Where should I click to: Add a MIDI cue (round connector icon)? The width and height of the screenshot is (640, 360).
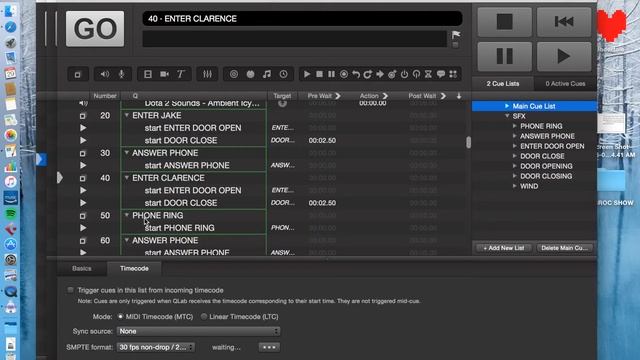click(x=250, y=74)
